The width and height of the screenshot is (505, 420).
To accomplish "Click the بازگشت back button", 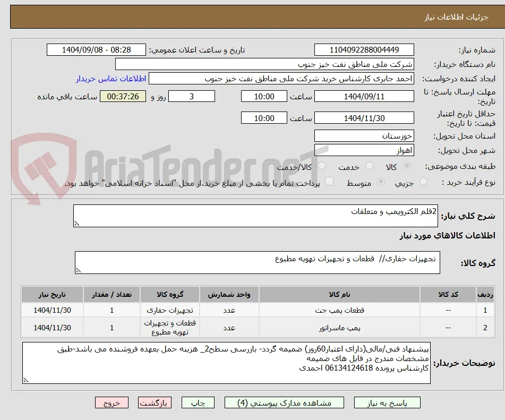I will tap(155, 403).
